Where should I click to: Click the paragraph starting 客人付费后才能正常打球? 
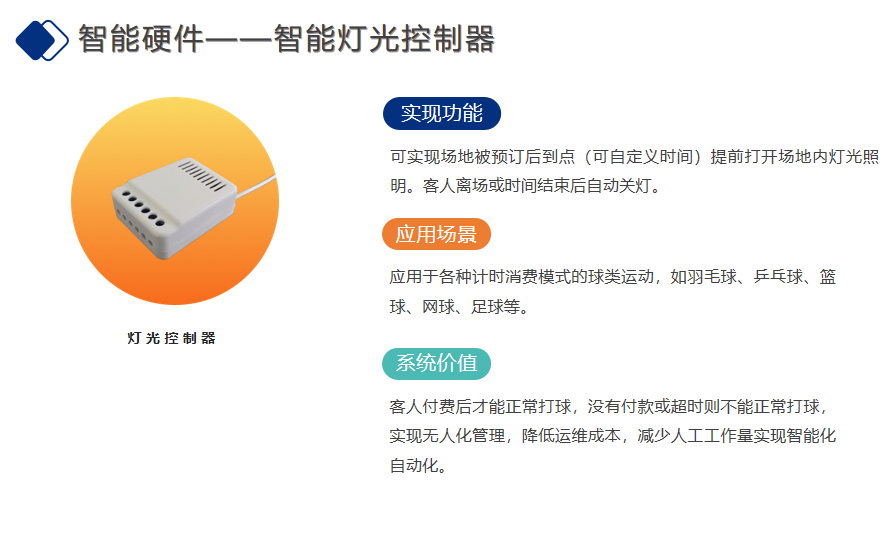tap(612, 436)
